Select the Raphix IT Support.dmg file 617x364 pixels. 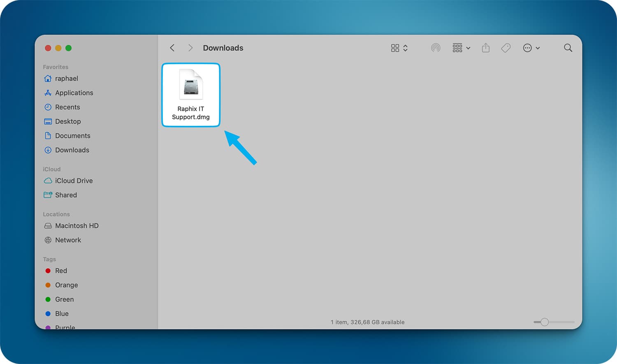191,95
